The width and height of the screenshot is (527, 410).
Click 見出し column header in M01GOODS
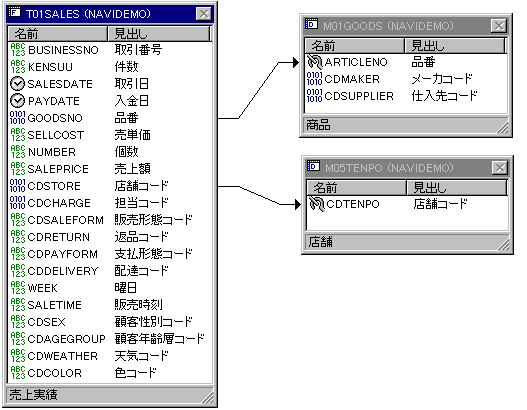(x=455, y=45)
